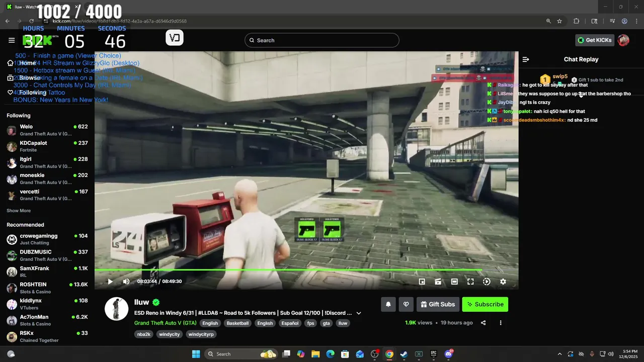Play the paused video
Screen dimensions: 644x362
[110, 282]
